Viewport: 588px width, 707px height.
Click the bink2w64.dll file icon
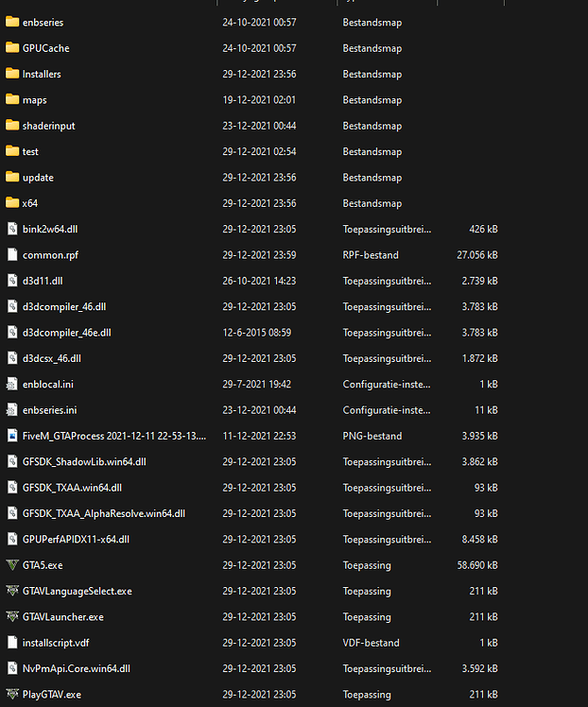pos(12,229)
